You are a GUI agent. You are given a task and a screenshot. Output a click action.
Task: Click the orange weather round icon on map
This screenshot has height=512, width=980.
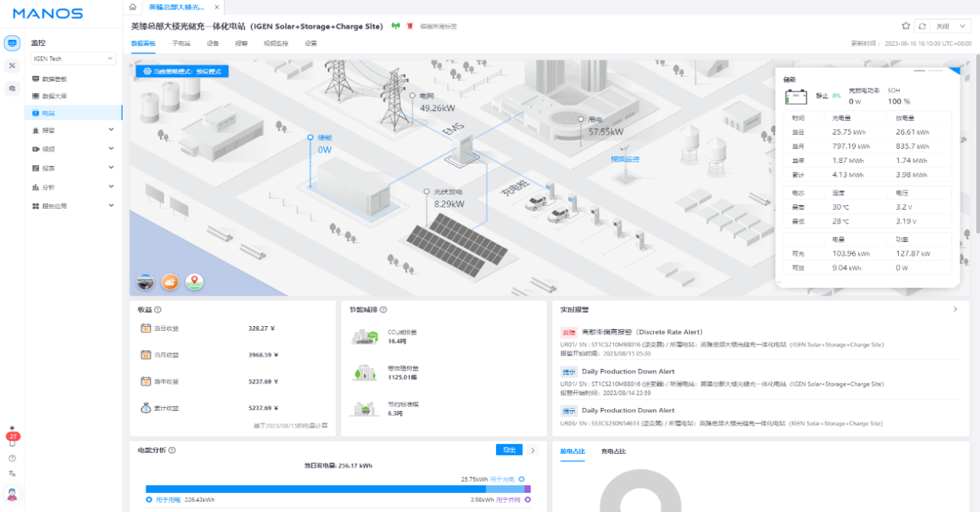(x=170, y=282)
